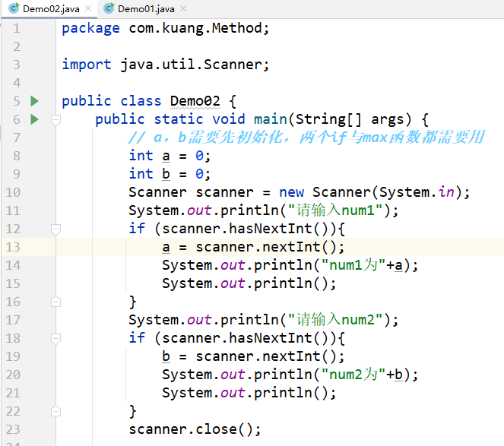
Task: Click the string "请输入num1"
Action: (x=335, y=210)
